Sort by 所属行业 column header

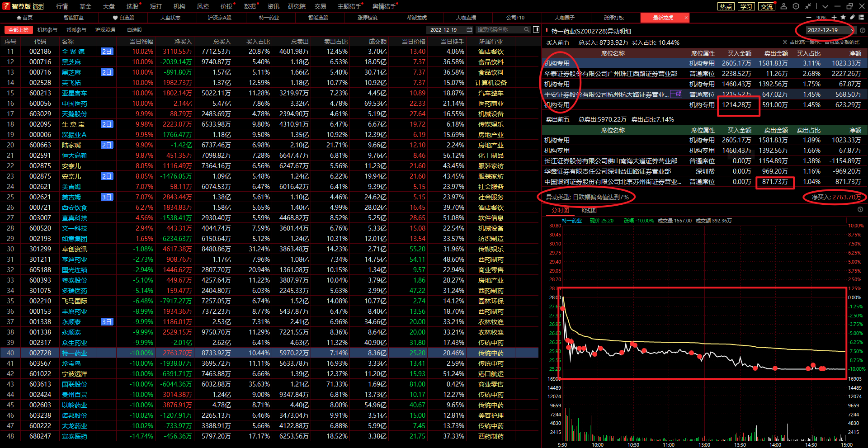click(x=491, y=42)
